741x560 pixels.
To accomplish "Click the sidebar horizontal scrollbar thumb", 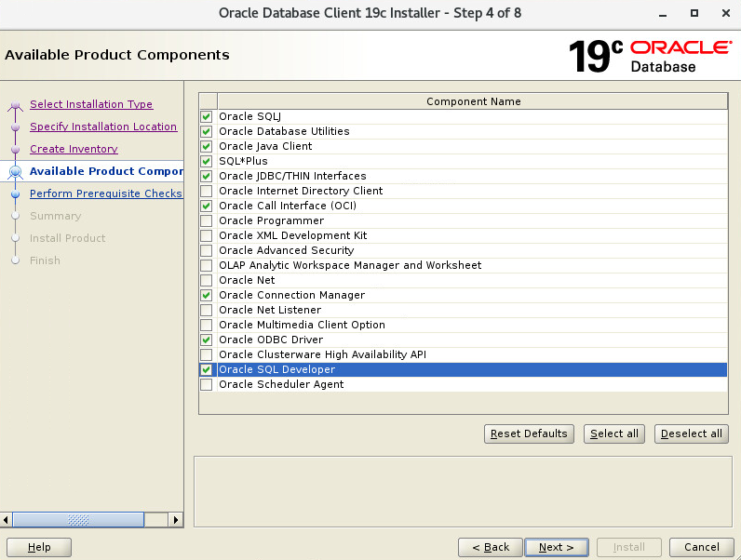I will [x=78, y=520].
